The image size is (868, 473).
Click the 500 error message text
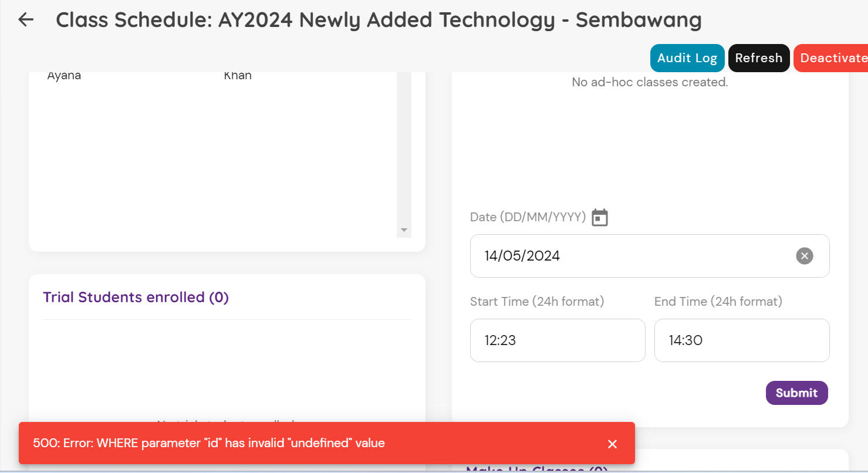(x=209, y=443)
